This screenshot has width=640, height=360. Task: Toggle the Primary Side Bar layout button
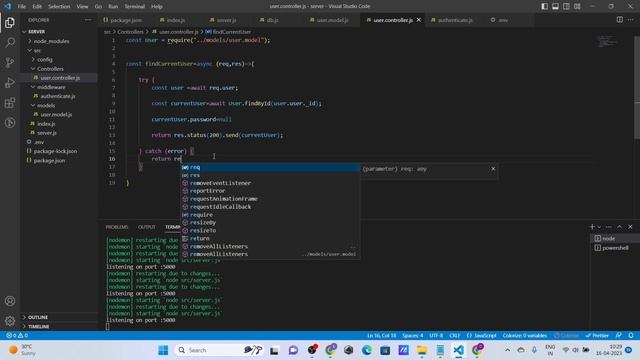544,6
